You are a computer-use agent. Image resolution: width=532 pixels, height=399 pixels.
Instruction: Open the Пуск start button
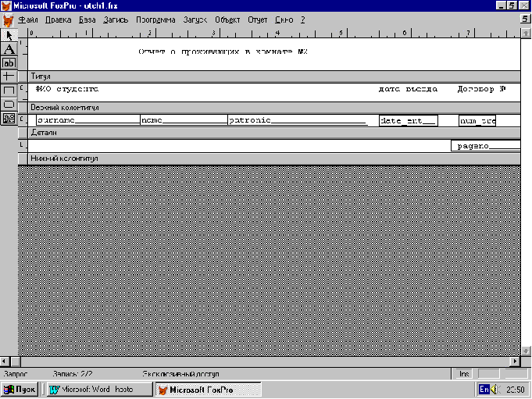click(20, 390)
